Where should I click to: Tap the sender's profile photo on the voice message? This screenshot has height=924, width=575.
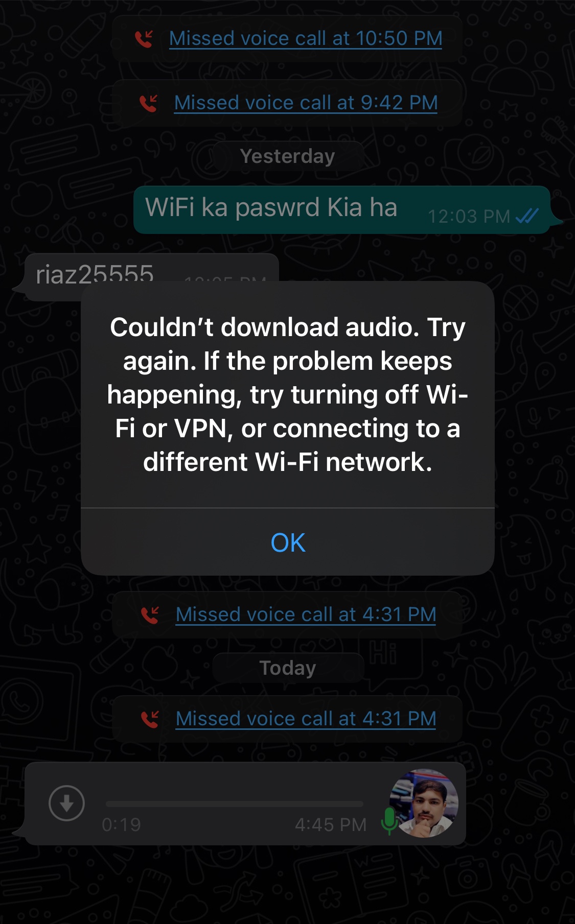point(424,803)
